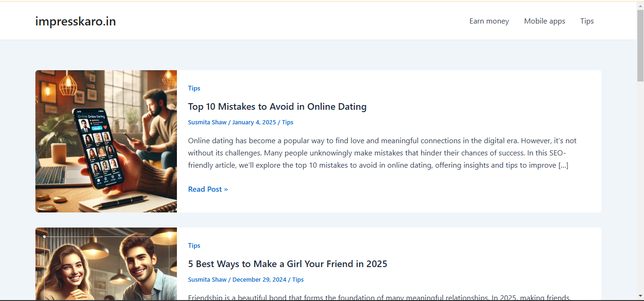
Task: Open the girl-friend post thumbnail image
Action: click(x=106, y=264)
